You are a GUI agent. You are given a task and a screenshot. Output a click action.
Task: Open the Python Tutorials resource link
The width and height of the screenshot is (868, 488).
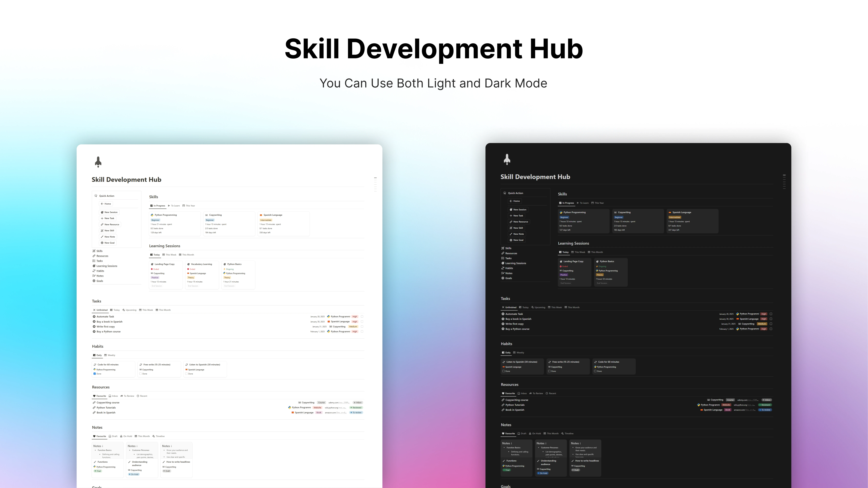(106, 407)
